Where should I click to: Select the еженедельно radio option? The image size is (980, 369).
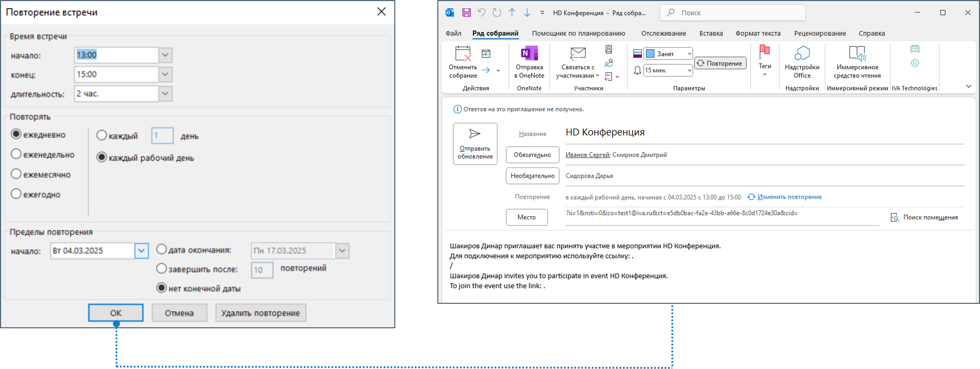click(x=16, y=154)
